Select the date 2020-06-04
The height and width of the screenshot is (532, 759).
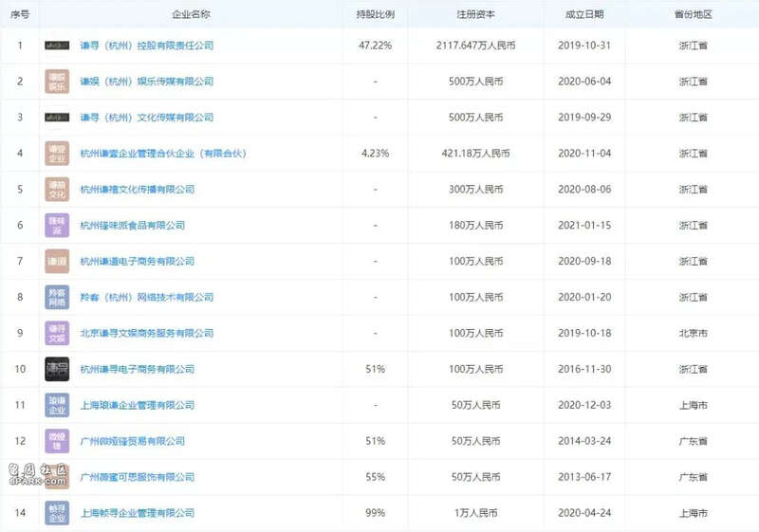click(584, 82)
